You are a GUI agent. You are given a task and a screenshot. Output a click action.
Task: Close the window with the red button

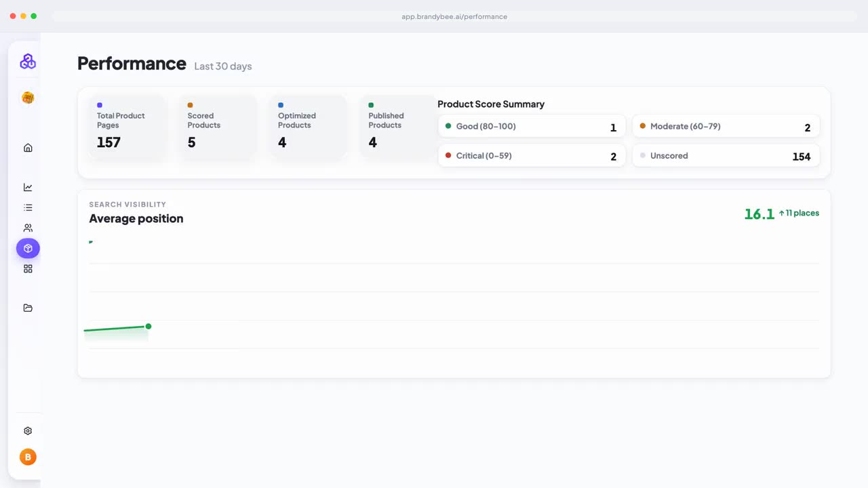[13, 16]
